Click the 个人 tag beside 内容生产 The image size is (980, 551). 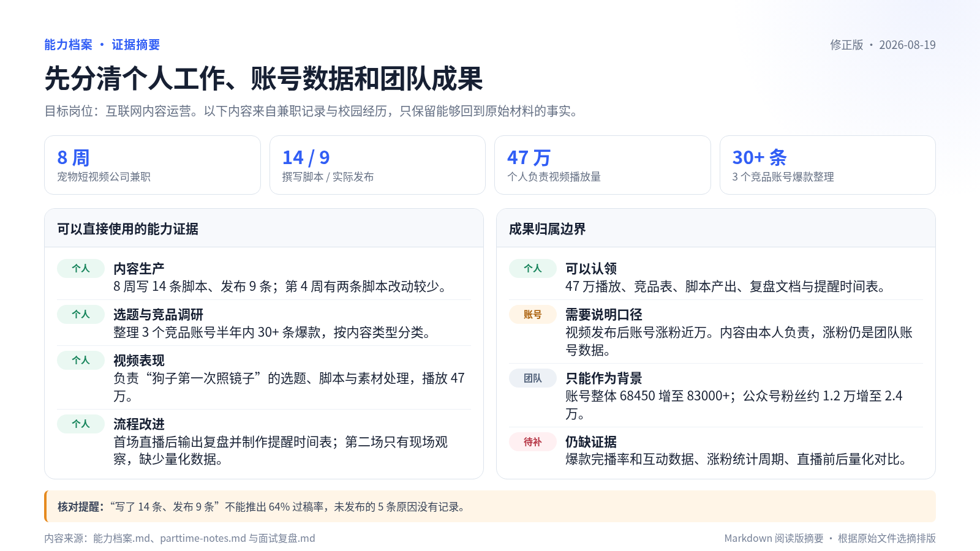coord(81,268)
